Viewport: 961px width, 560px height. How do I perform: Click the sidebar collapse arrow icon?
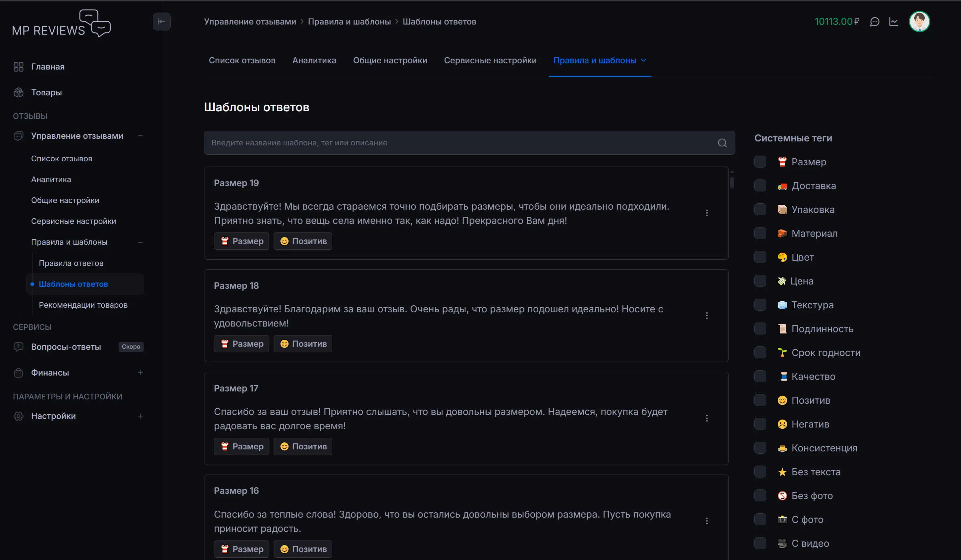pyautogui.click(x=161, y=21)
